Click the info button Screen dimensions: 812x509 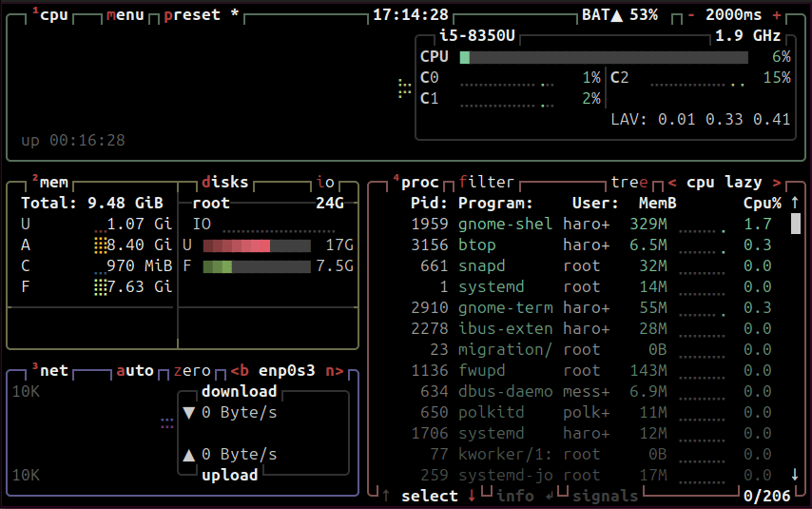pos(514,496)
